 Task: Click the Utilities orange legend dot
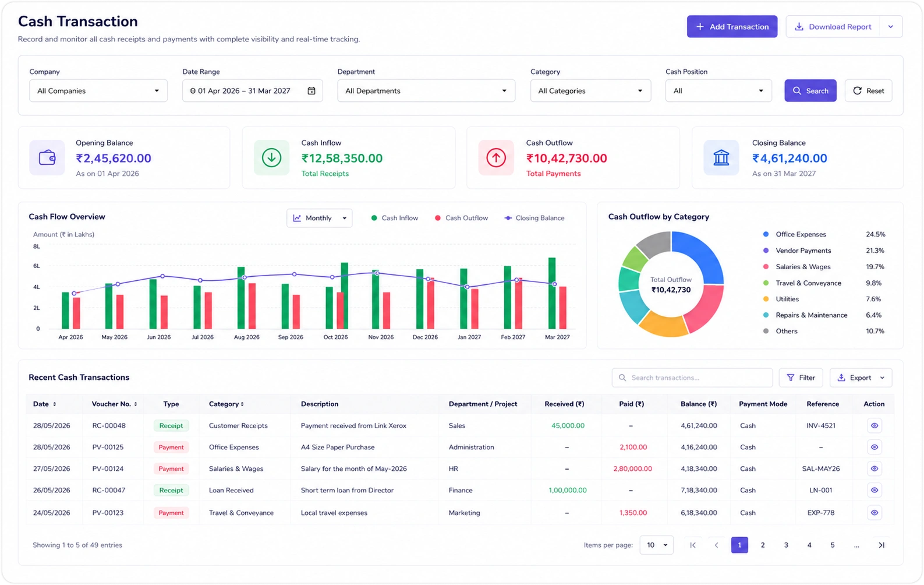766,299
